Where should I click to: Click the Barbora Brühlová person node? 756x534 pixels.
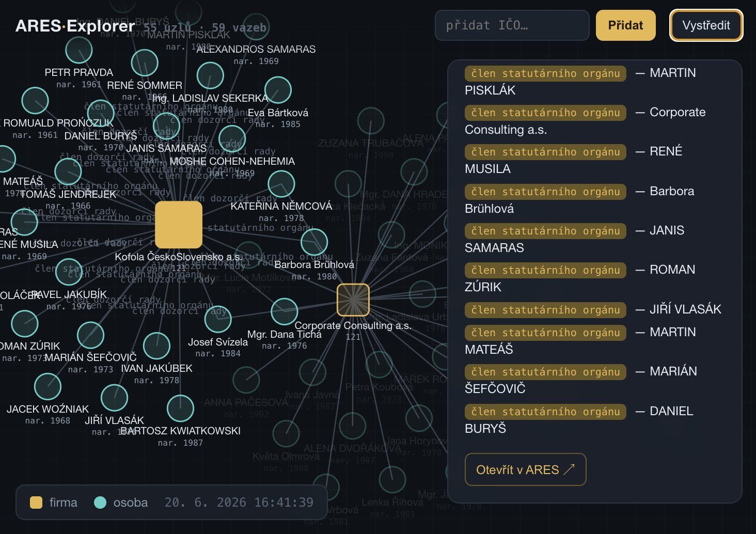(x=314, y=242)
